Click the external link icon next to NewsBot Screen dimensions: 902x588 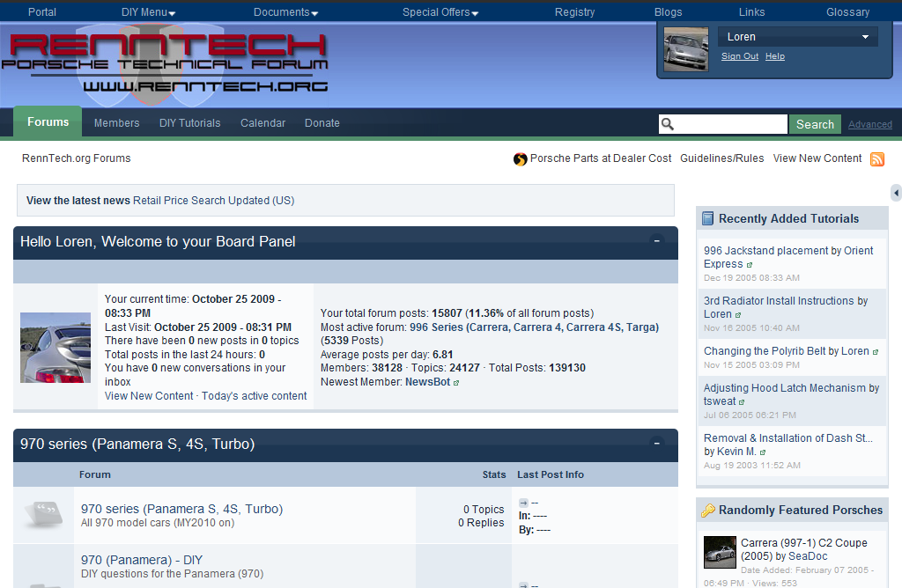456,383
